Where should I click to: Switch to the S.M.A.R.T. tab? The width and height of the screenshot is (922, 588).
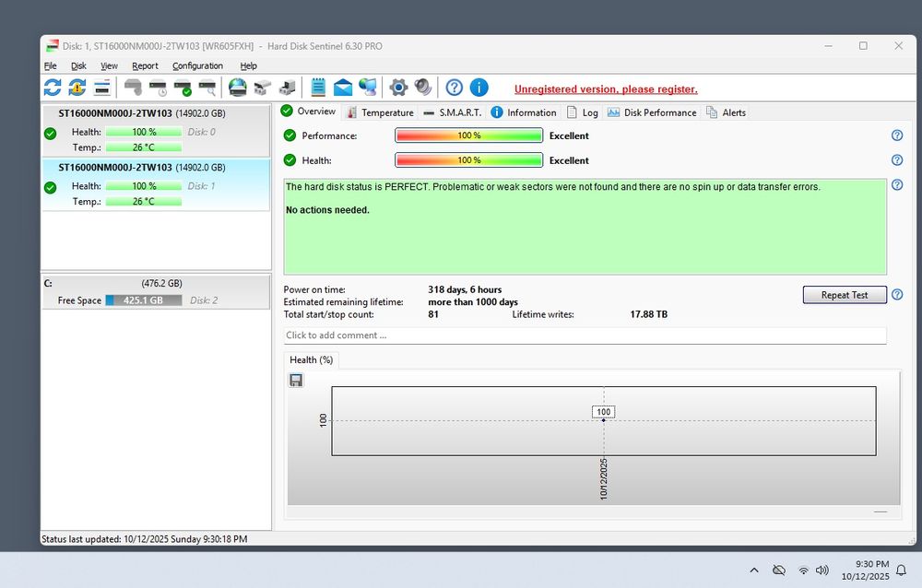tap(452, 112)
